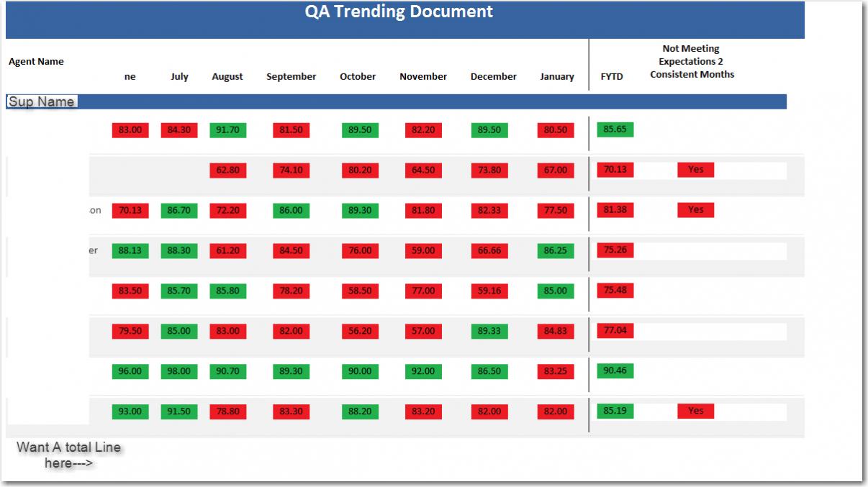This screenshot has width=868, height=487.
Task: Click the 88.13 cell
Action: (x=130, y=251)
